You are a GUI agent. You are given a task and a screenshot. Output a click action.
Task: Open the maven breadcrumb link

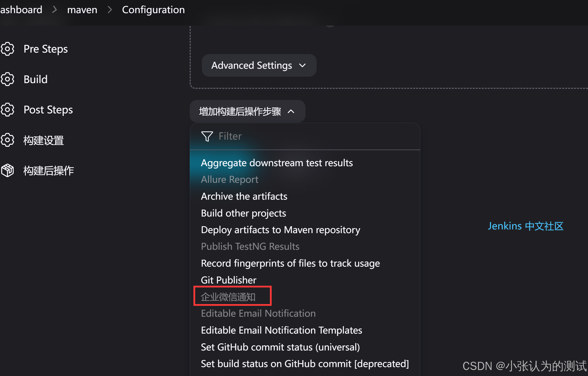click(x=82, y=10)
